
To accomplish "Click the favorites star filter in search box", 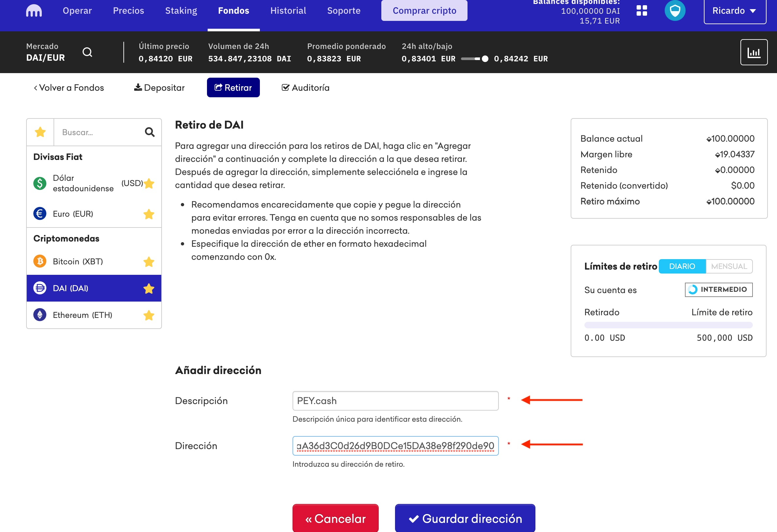I will 40,132.
